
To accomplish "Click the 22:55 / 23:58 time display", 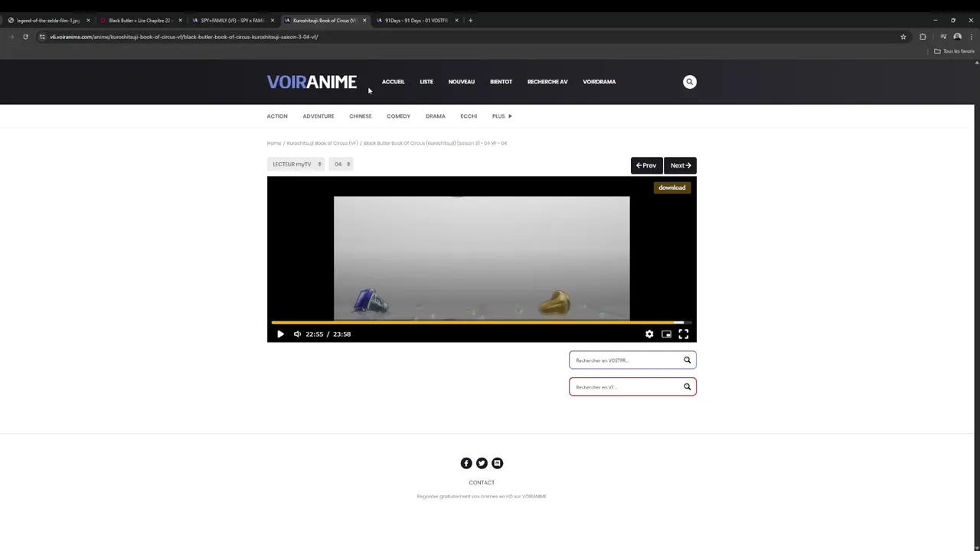I will [x=328, y=334].
